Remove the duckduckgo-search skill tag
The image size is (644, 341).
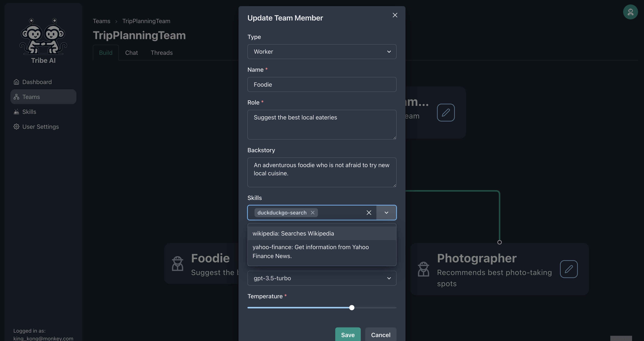coord(312,212)
